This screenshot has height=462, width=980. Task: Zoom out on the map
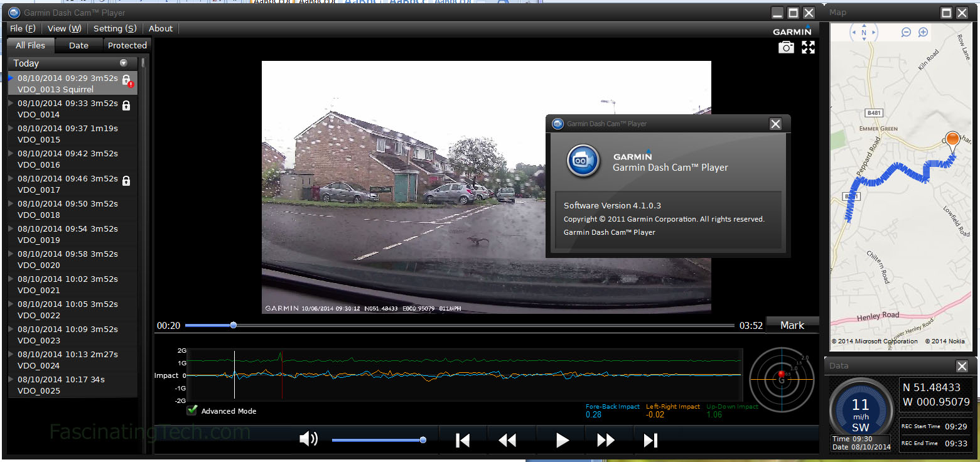(906, 32)
